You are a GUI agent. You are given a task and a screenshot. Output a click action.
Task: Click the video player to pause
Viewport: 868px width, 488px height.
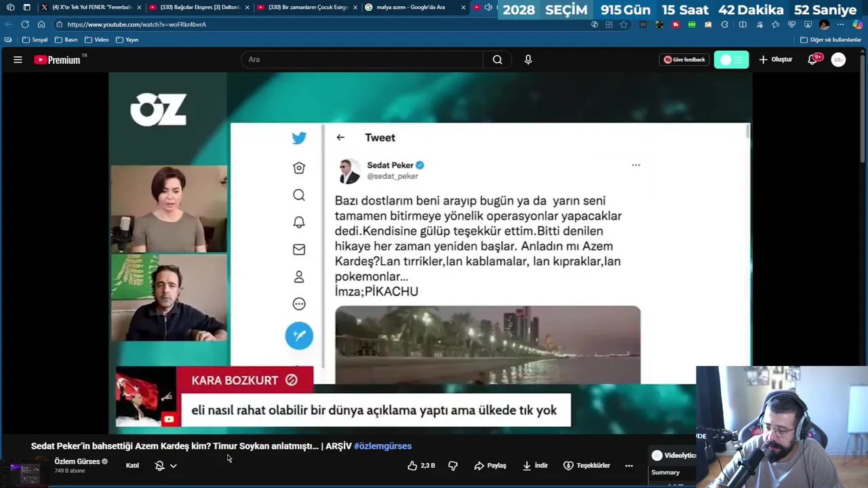430,252
